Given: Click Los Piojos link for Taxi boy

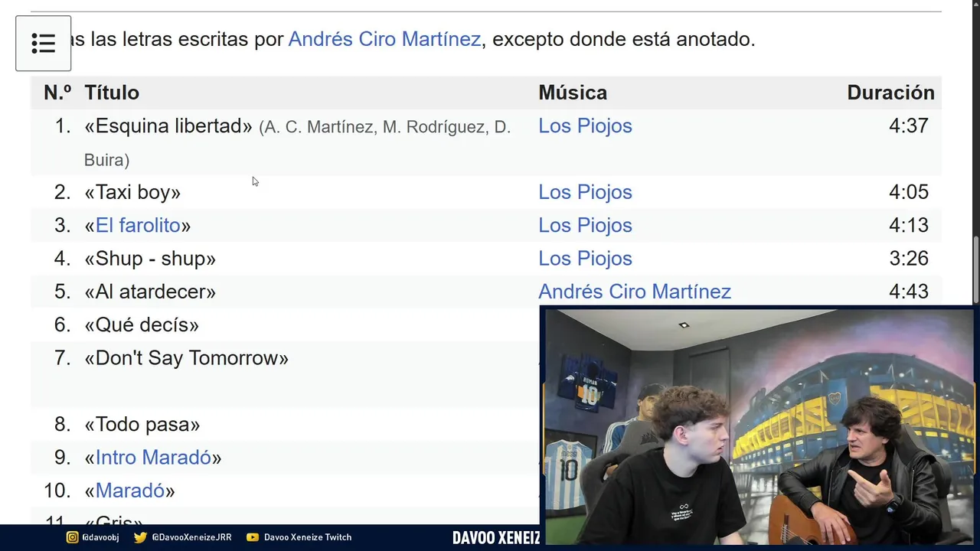Looking at the screenshot, I should click(x=585, y=192).
